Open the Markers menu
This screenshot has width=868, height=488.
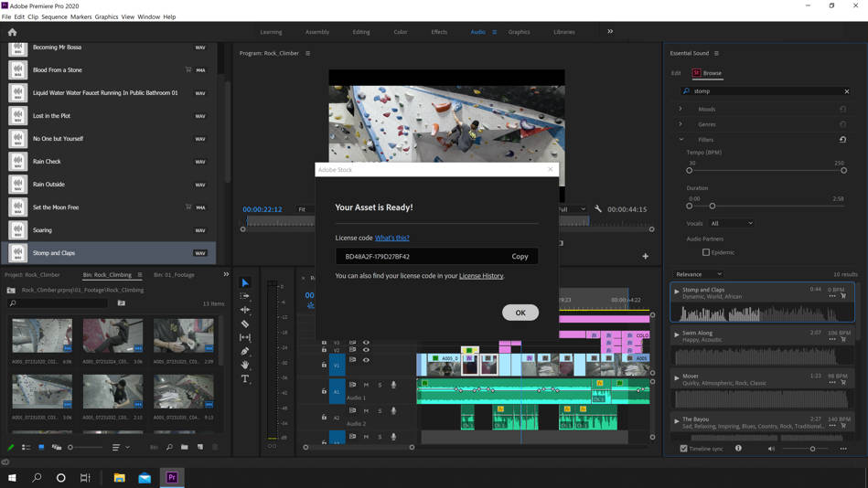[x=80, y=16]
